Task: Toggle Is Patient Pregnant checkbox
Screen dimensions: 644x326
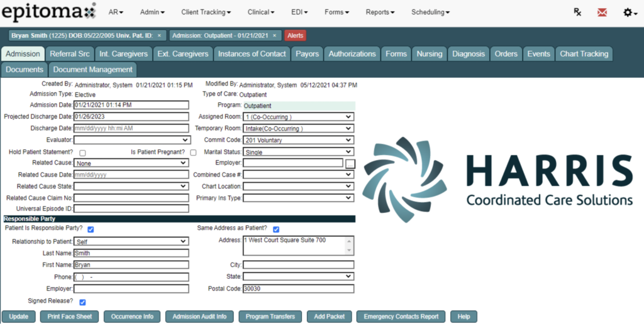Action: click(193, 153)
